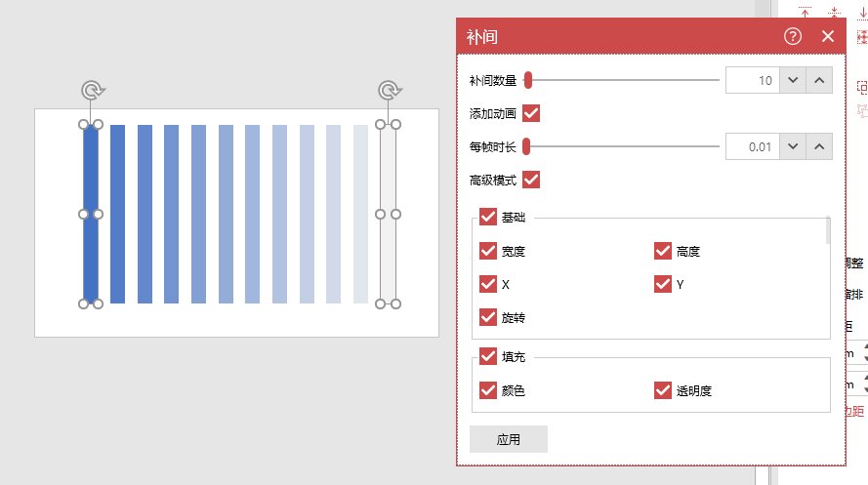The width and height of the screenshot is (868, 485).
Task: Click the right shape's rotation handle
Action: point(389,91)
